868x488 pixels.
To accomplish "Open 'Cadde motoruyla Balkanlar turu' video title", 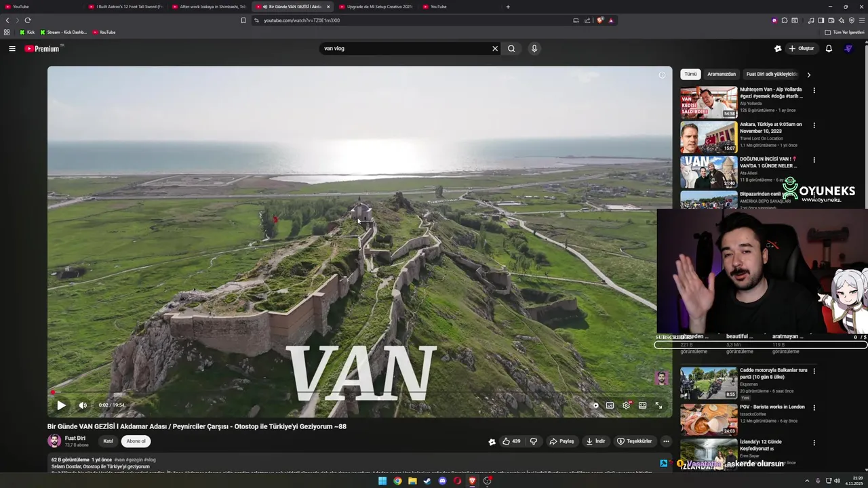I will [774, 373].
